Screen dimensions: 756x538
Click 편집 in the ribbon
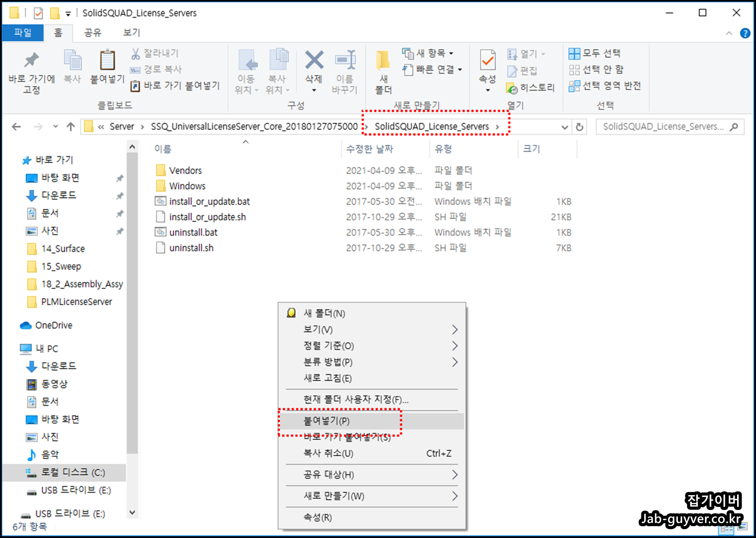coord(522,71)
